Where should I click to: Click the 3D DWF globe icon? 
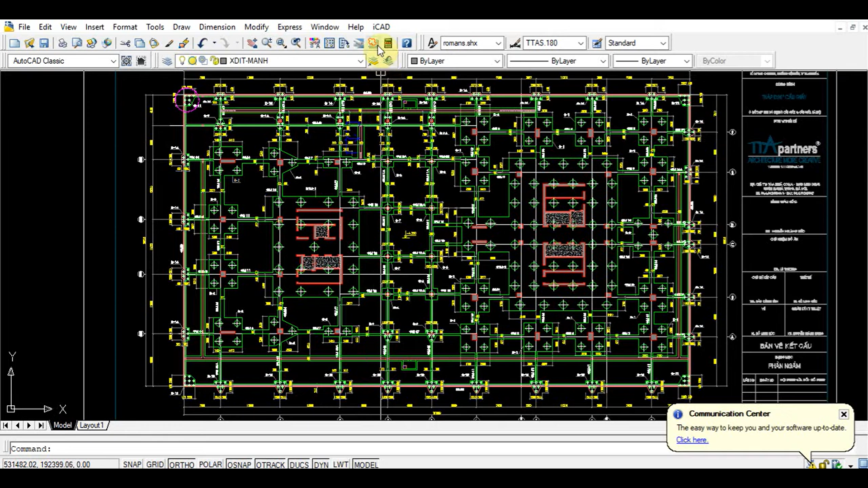107,43
